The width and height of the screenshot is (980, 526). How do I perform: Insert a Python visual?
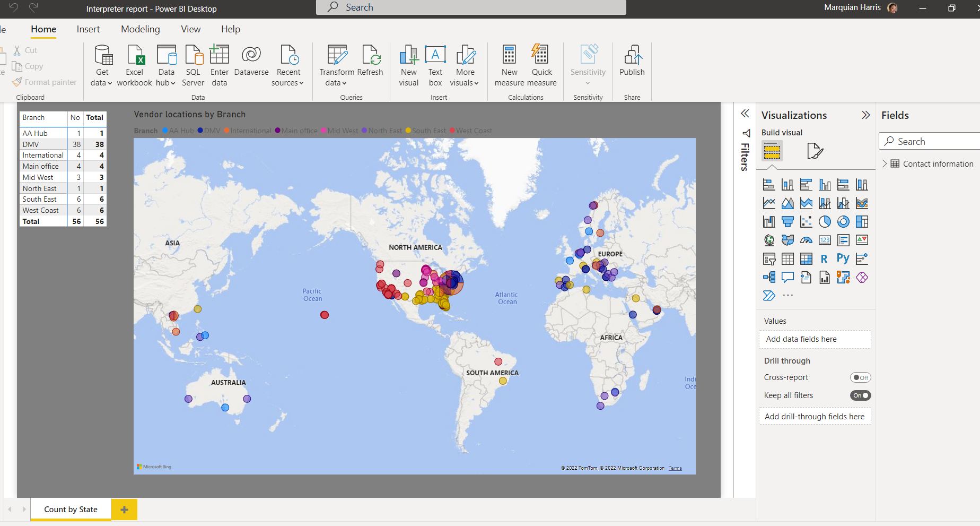(x=843, y=259)
